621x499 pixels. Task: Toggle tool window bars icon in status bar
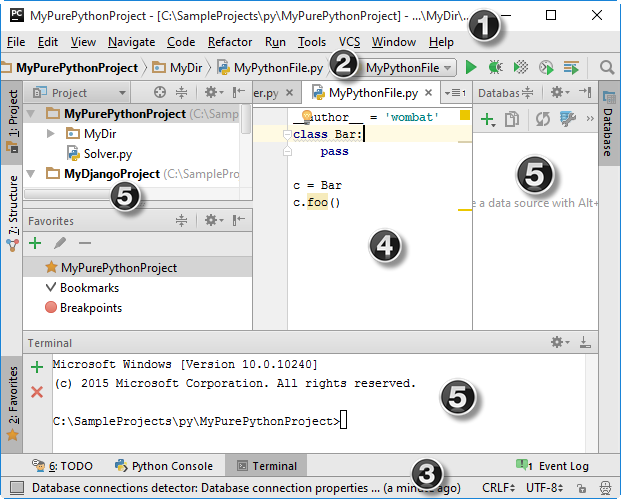(x=17, y=488)
